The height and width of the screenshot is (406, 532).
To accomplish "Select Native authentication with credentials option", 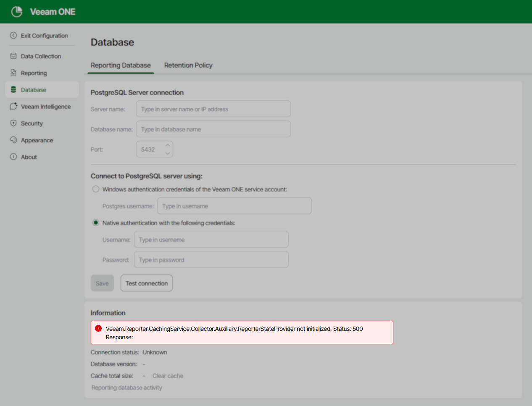I will pos(96,223).
